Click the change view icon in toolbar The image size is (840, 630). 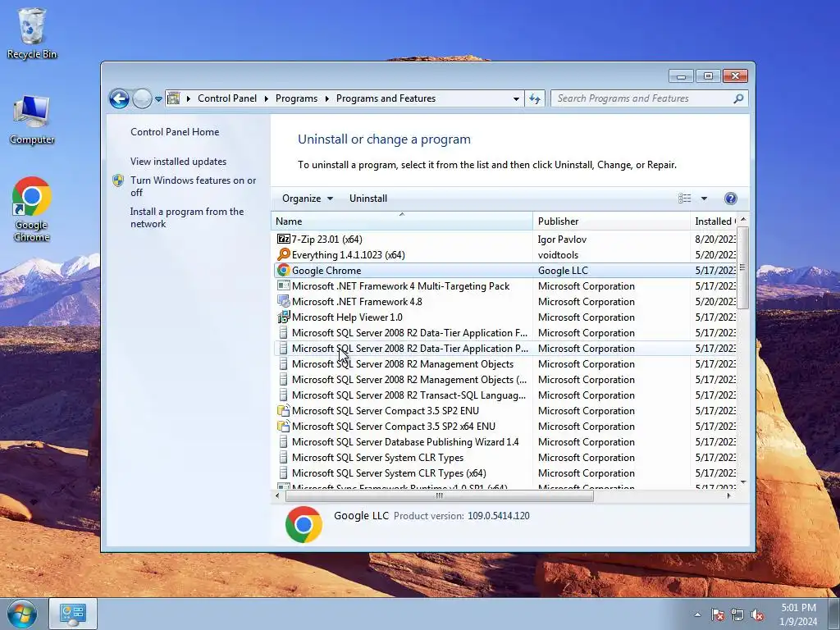(685, 199)
